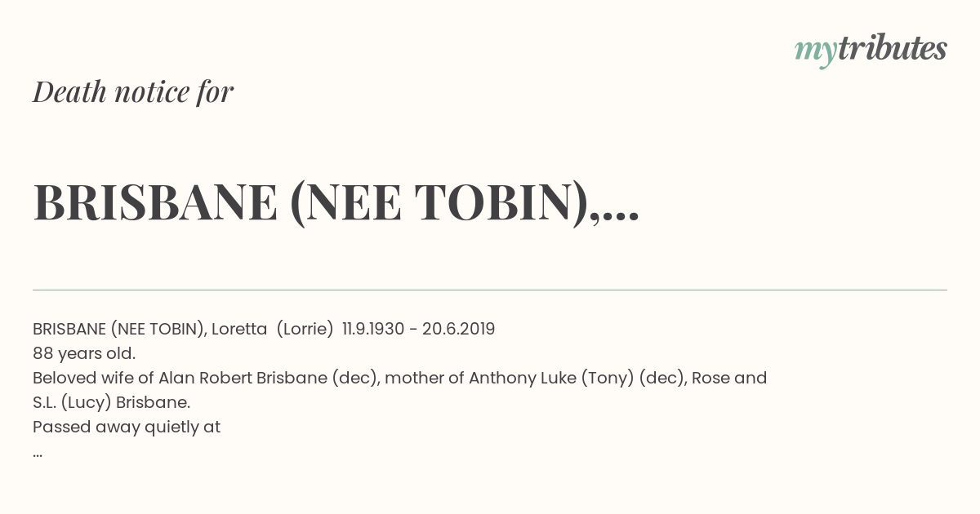980x514 pixels.
Task: Click the 'my' part of the logo
Action: pos(816,52)
